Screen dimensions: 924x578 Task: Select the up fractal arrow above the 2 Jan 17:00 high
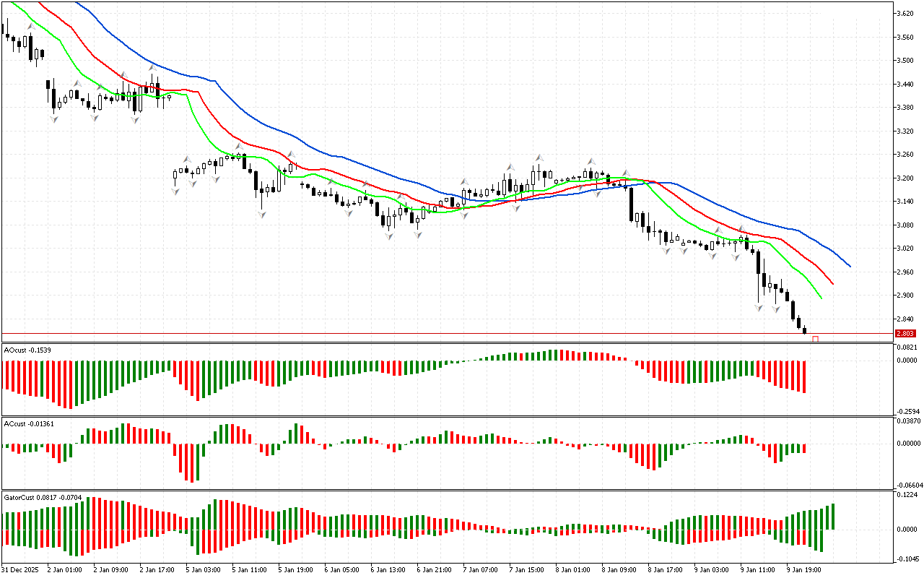[x=152, y=67]
